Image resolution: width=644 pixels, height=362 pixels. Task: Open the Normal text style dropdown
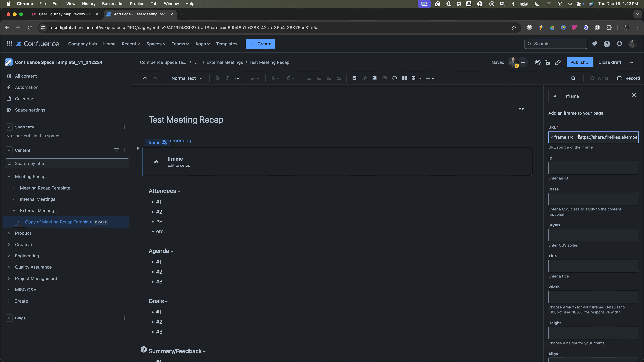point(186,78)
